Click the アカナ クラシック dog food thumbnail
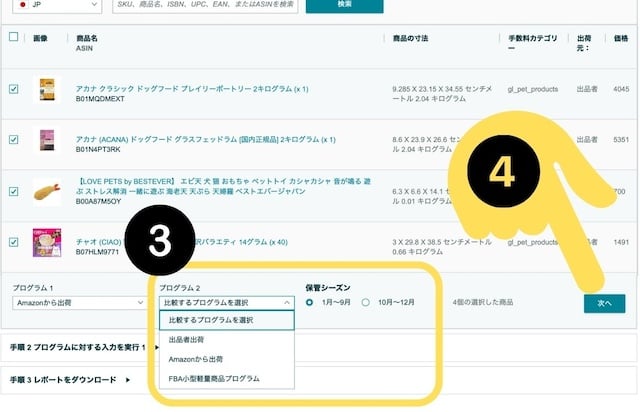Screen dimensions: 640x412 [46, 89]
